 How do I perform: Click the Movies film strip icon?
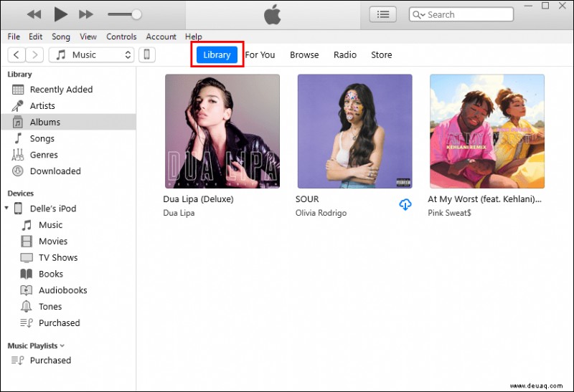pyautogui.click(x=27, y=242)
